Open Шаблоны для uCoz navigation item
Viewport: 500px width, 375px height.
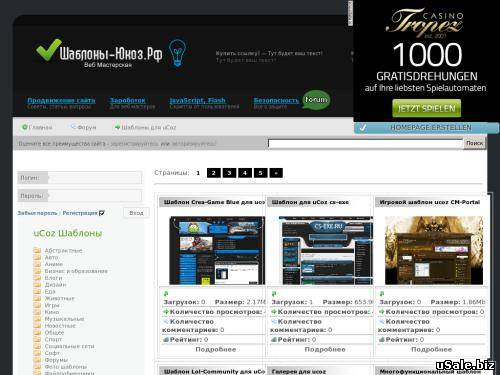[x=145, y=127]
